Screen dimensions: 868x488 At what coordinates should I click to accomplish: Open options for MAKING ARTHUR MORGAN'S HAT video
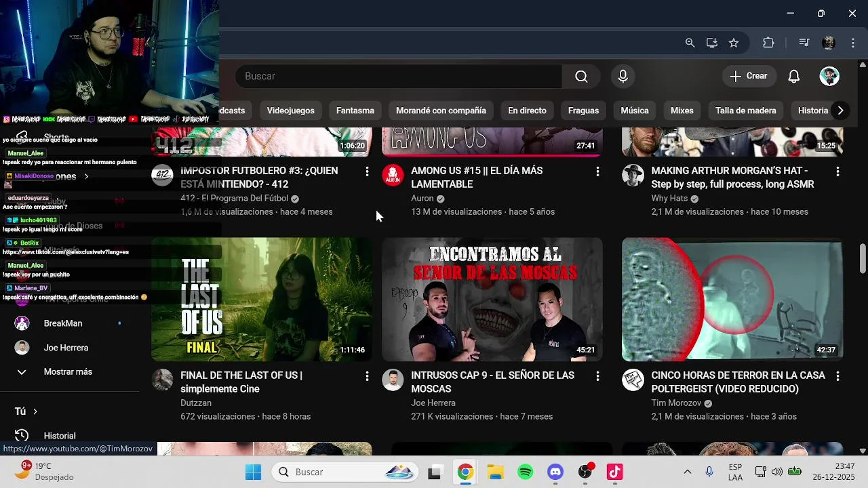[x=837, y=171]
